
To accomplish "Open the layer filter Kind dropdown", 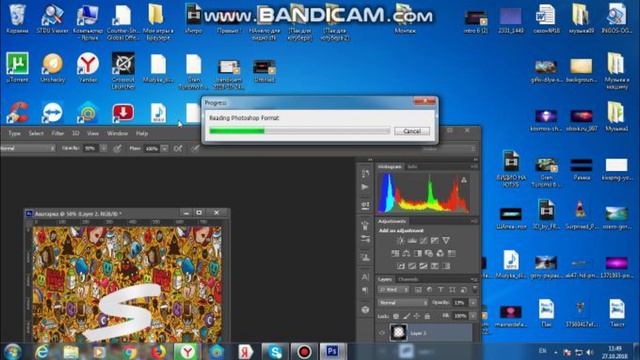I will coord(393,290).
